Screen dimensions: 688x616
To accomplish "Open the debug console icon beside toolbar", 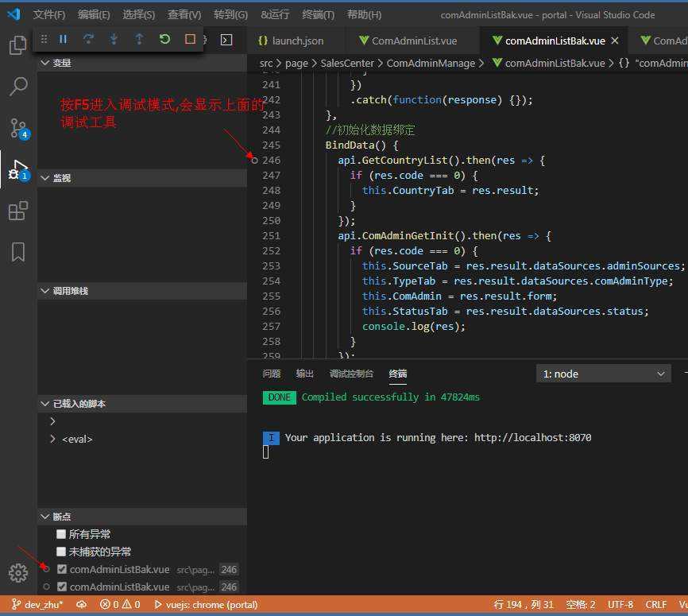I will tap(226, 40).
